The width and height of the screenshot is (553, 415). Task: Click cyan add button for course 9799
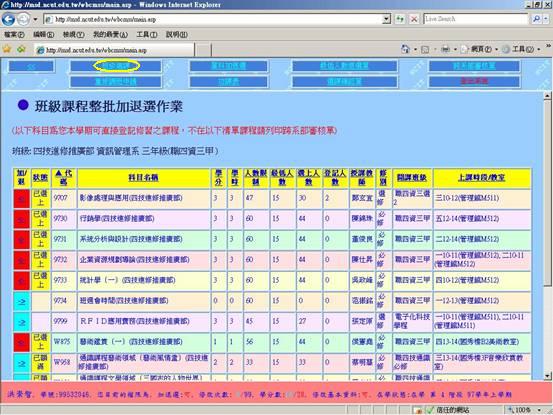pyautogui.click(x=22, y=322)
